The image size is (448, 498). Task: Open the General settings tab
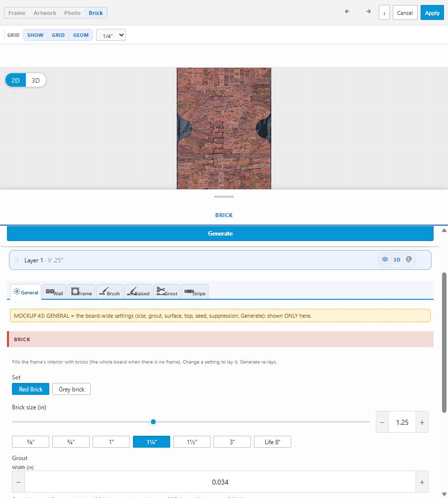point(26,292)
